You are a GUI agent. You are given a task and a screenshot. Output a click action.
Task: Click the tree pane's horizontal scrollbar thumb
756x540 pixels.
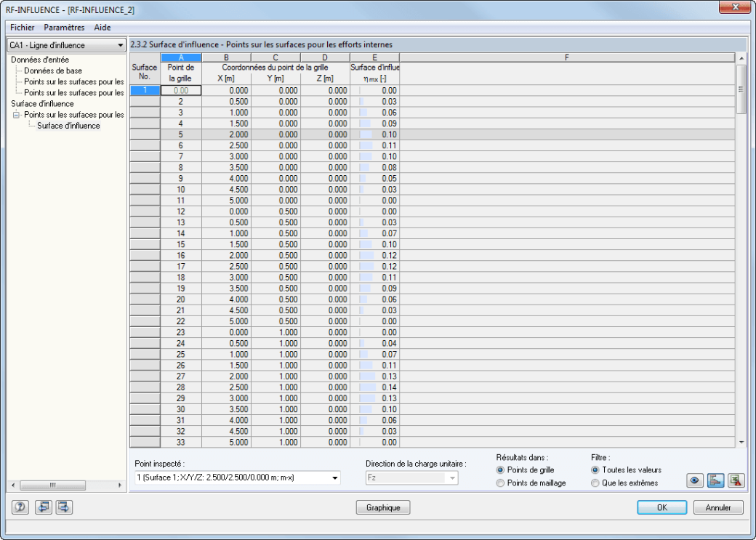pyautogui.click(x=53, y=485)
